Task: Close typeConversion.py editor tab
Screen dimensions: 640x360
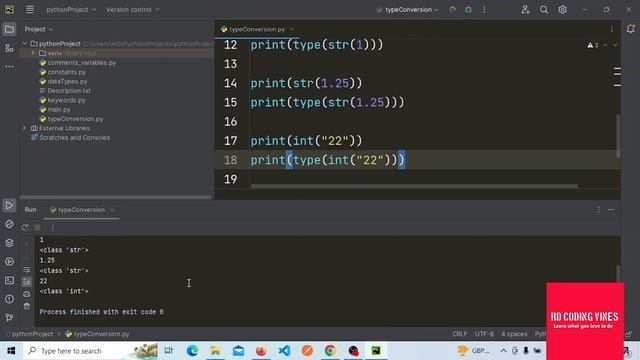Action: point(292,29)
